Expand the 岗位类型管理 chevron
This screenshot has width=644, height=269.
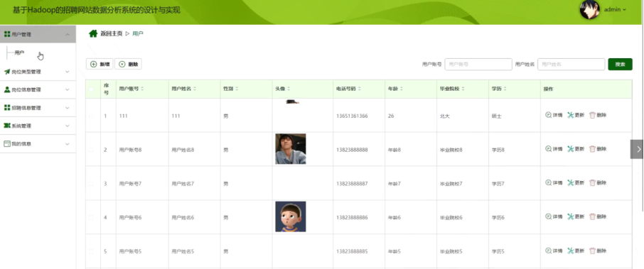(68, 72)
